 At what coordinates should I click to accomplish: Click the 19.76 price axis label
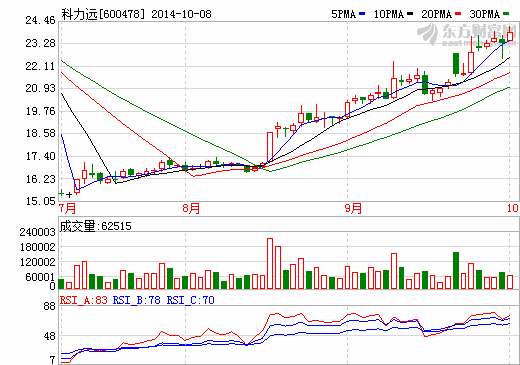coord(40,111)
